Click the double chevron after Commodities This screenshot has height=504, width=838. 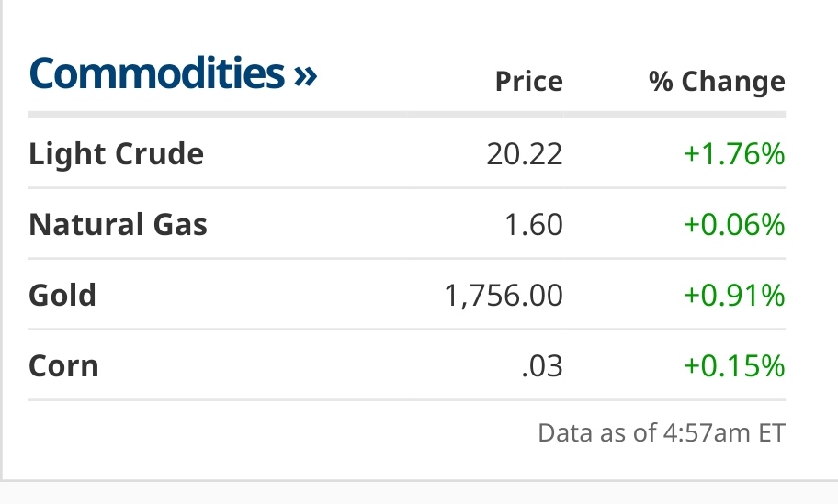pos(304,75)
